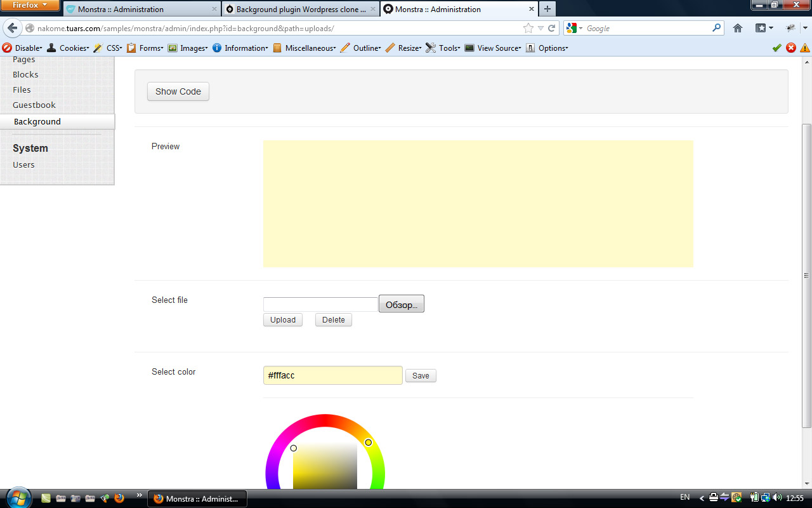
Task: Go to the browser Home page icon
Action: [x=737, y=29]
